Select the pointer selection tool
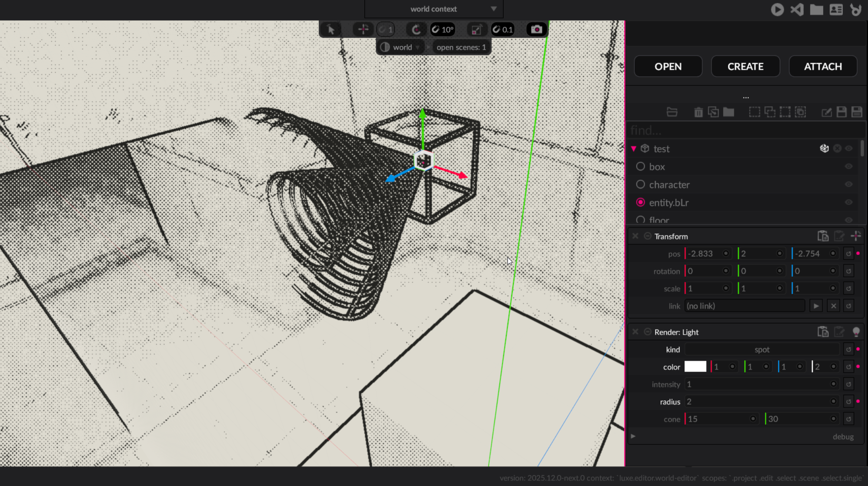The width and height of the screenshot is (868, 486). (331, 30)
